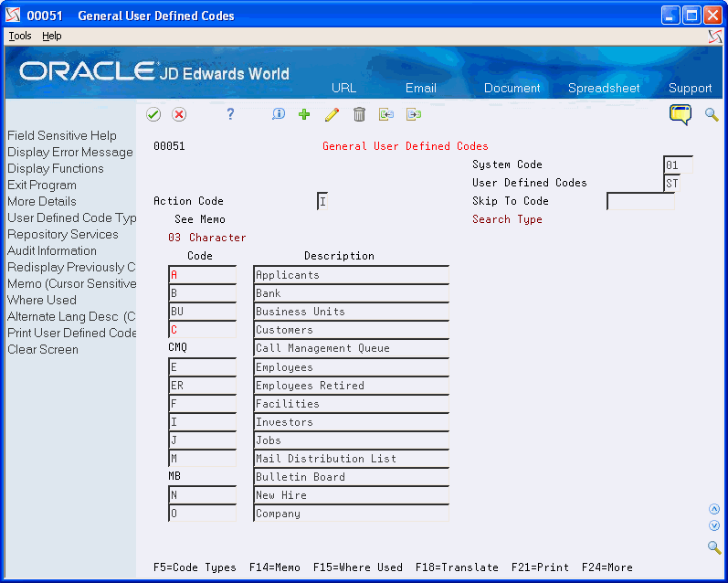Click Audit Information link
Image resolution: width=728 pixels, height=583 pixels.
[x=52, y=251]
